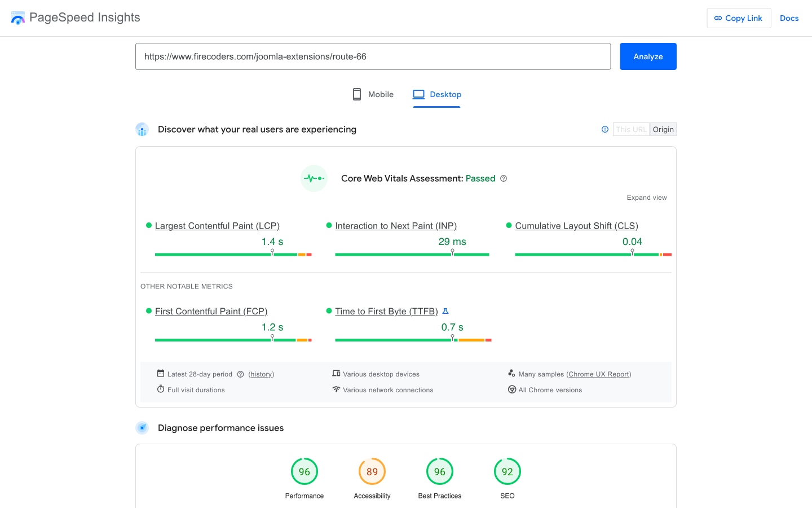Click the CLS distribution bar
Screen dimensions: 812x508
[593, 255]
